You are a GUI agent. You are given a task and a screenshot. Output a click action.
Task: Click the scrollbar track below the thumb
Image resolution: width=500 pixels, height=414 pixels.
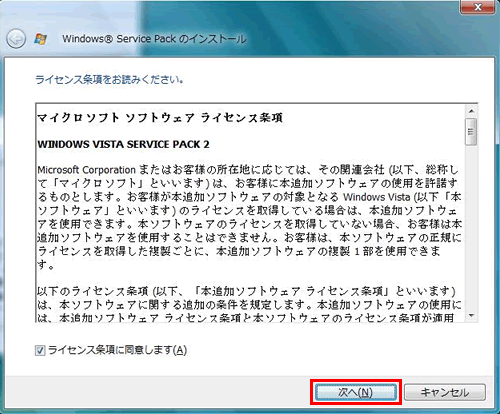tap(471, 227)
